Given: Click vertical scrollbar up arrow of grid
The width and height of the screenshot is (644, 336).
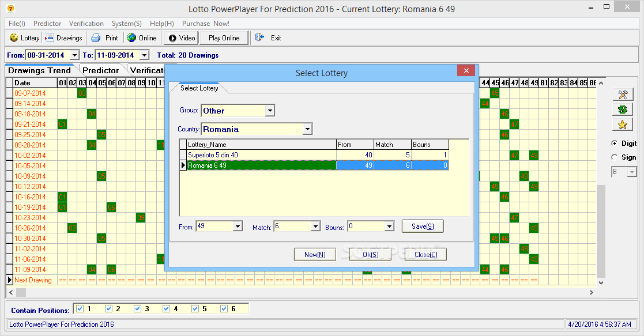Looking at the screenshot, I should [x=601, y=83].
